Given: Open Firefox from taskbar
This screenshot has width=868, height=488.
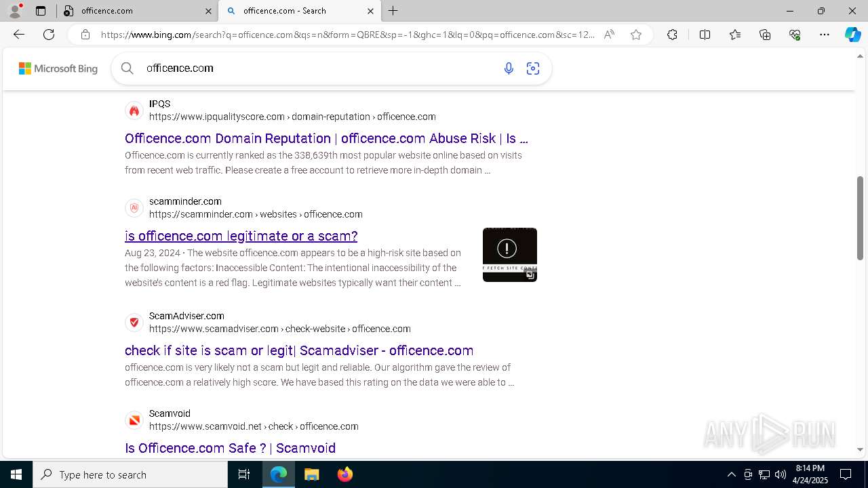Looking at the screenshot, I should pyautogui.click(x=344, y=474).
